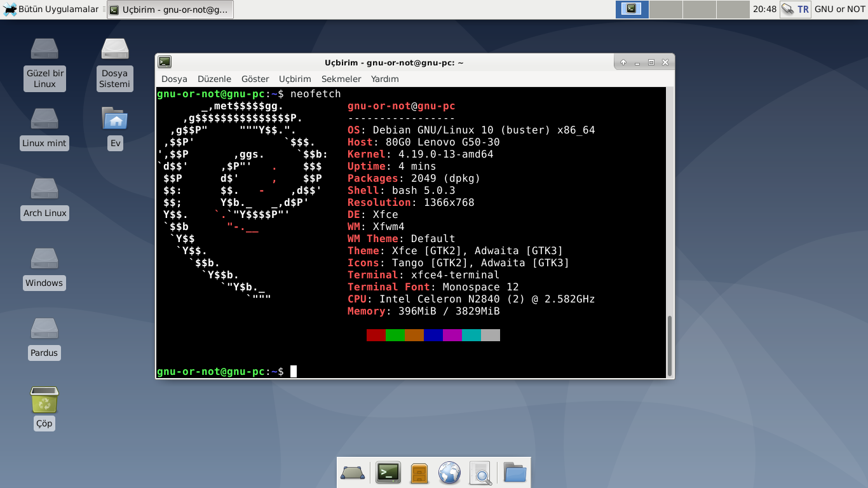
Task: Click the 20:48 clock in the panel
Action: (765, 9)
